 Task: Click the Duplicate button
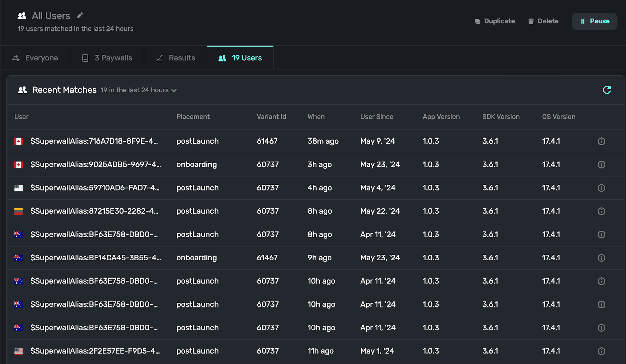495,21
